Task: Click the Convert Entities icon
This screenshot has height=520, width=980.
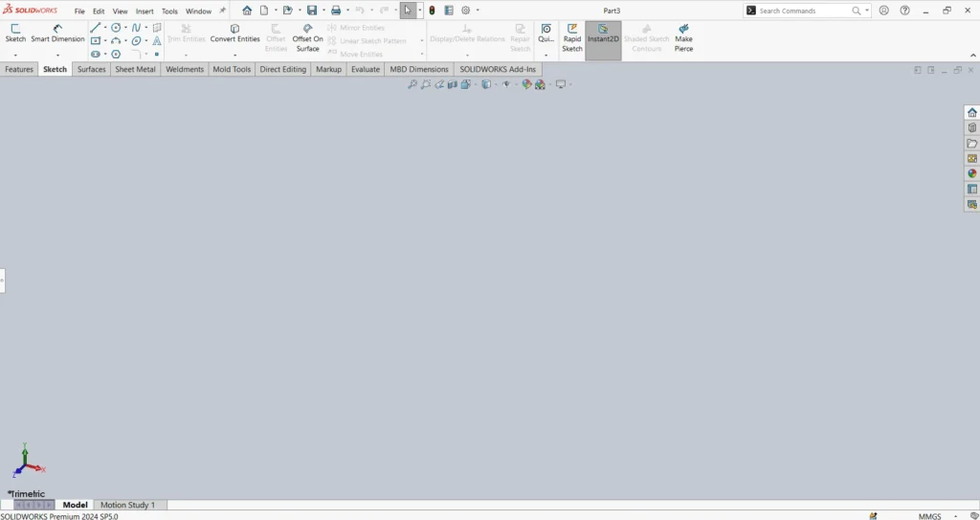Action: (235, 28)
